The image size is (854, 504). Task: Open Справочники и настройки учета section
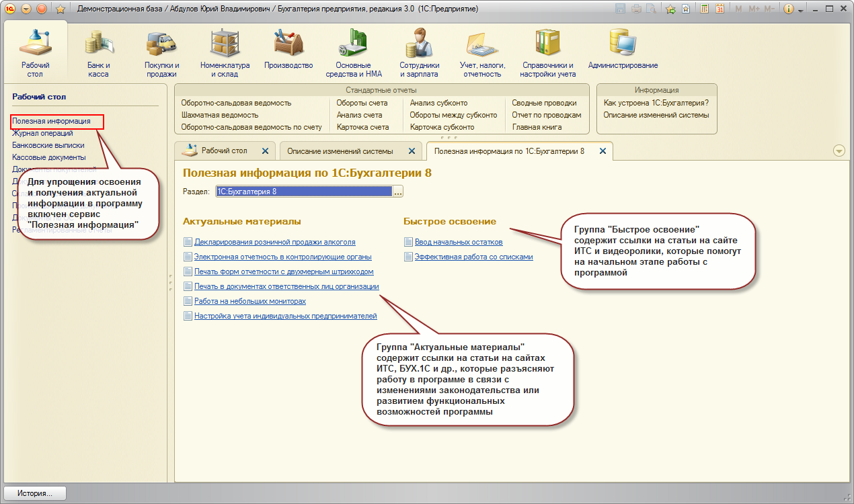point(549,52)
